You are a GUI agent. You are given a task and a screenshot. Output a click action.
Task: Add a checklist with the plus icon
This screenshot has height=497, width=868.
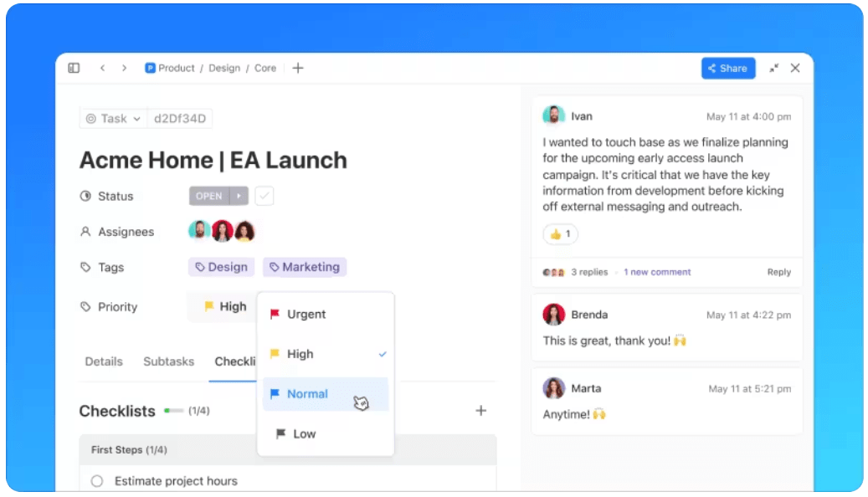(481, 411)
